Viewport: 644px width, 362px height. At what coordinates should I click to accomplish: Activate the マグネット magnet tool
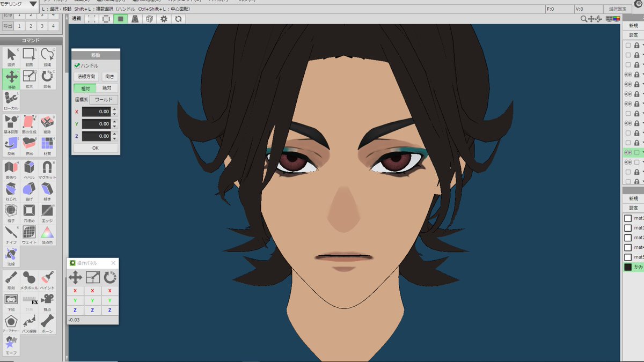47,170
